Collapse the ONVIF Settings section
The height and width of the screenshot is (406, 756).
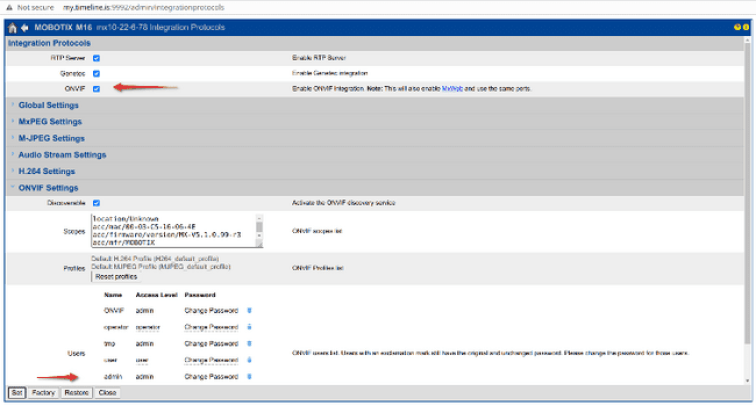click(48, 187)
